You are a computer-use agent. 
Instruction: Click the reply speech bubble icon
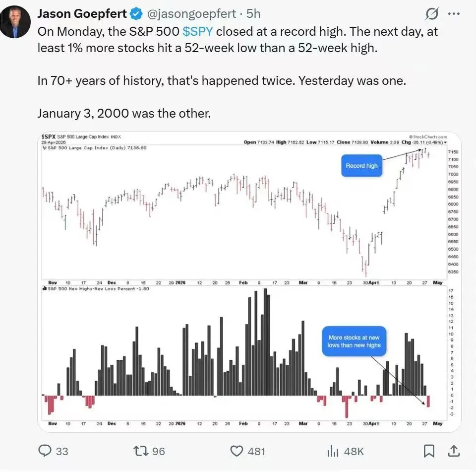click(x=46, y=451)
